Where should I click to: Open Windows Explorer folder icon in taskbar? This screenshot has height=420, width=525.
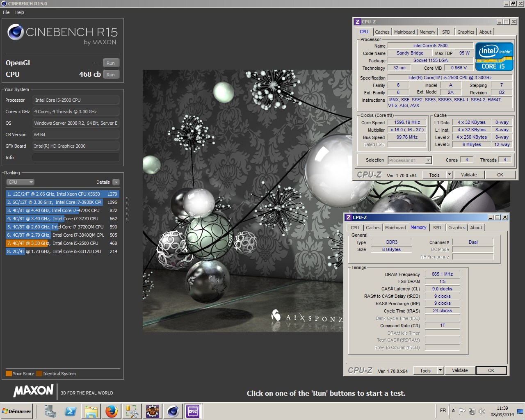point(91,411)
